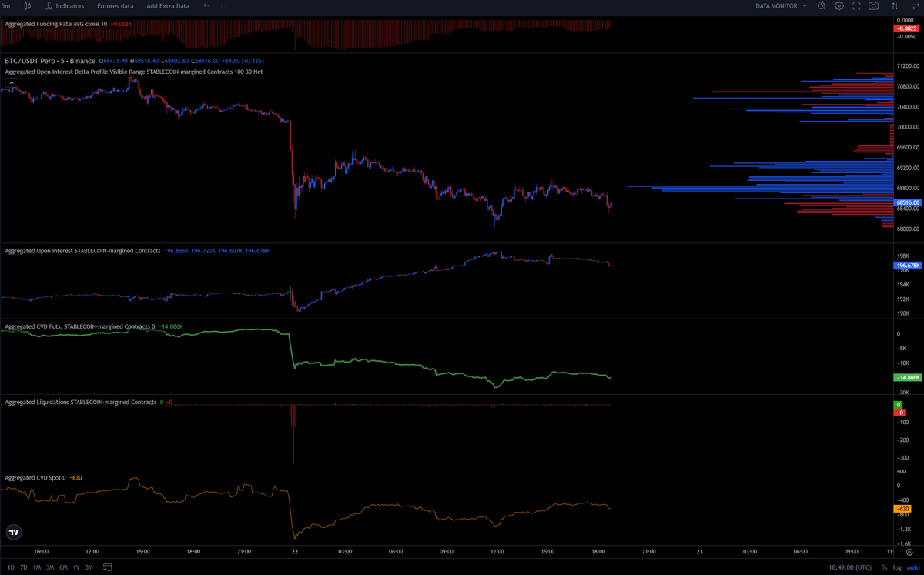
Task: Set the date range to 1Y
Action: (x=76, y=567)
